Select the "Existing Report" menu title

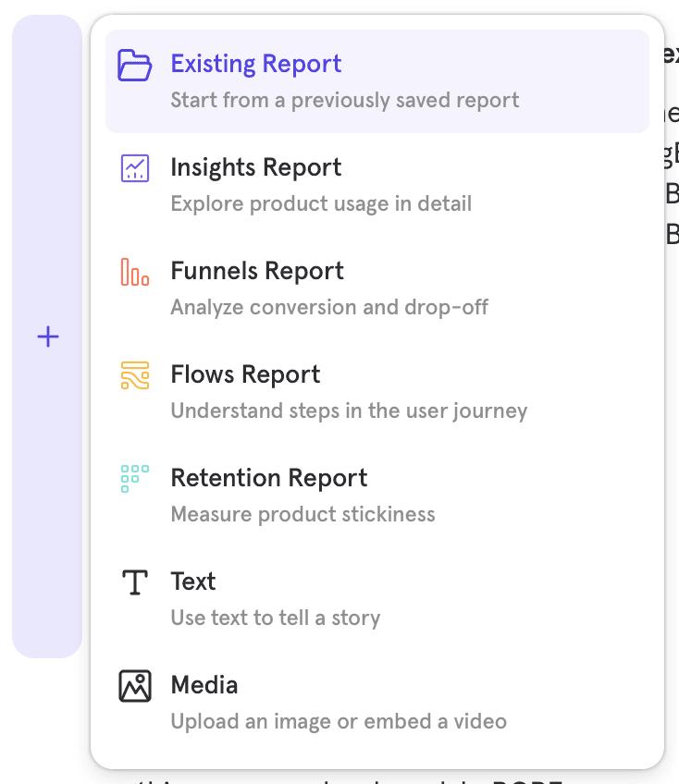click(255, 64)
